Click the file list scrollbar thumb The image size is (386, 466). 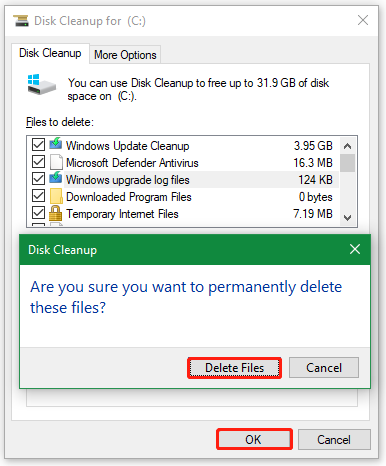pos(347,163)
